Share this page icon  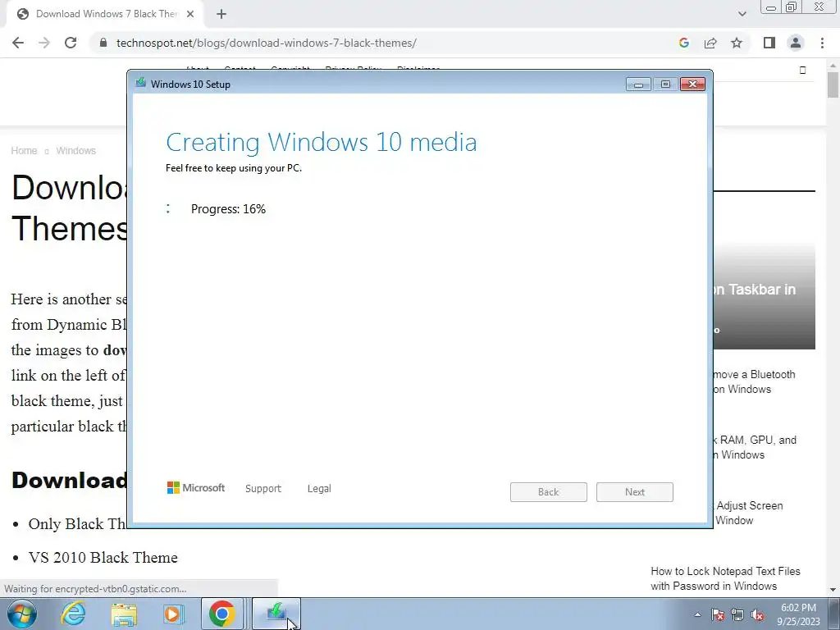710,43
